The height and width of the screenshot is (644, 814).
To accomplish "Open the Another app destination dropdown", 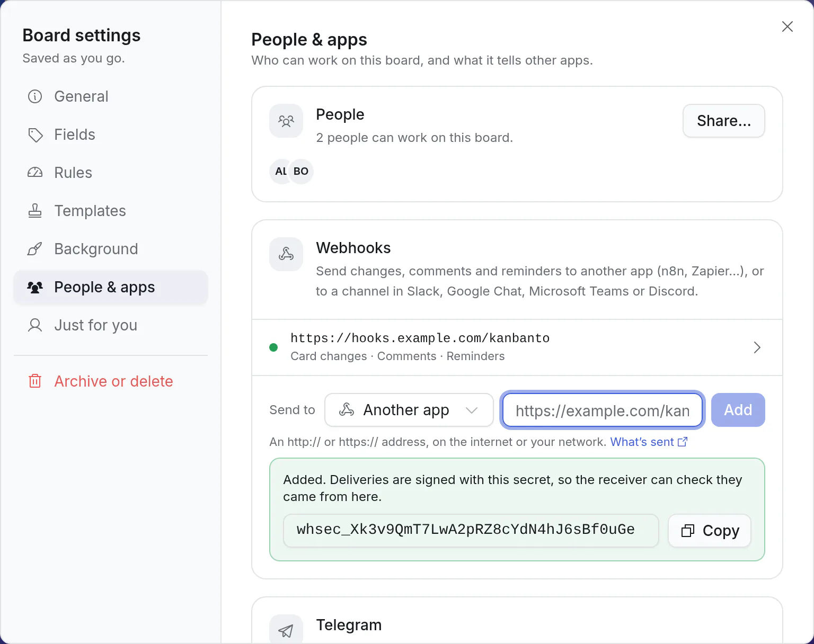I will 409,410.
